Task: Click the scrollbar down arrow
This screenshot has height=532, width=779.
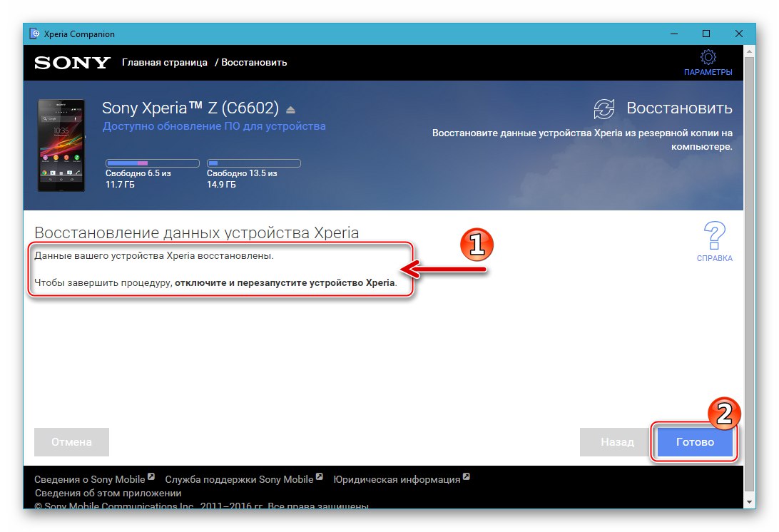Action: (x=750, y=502)
